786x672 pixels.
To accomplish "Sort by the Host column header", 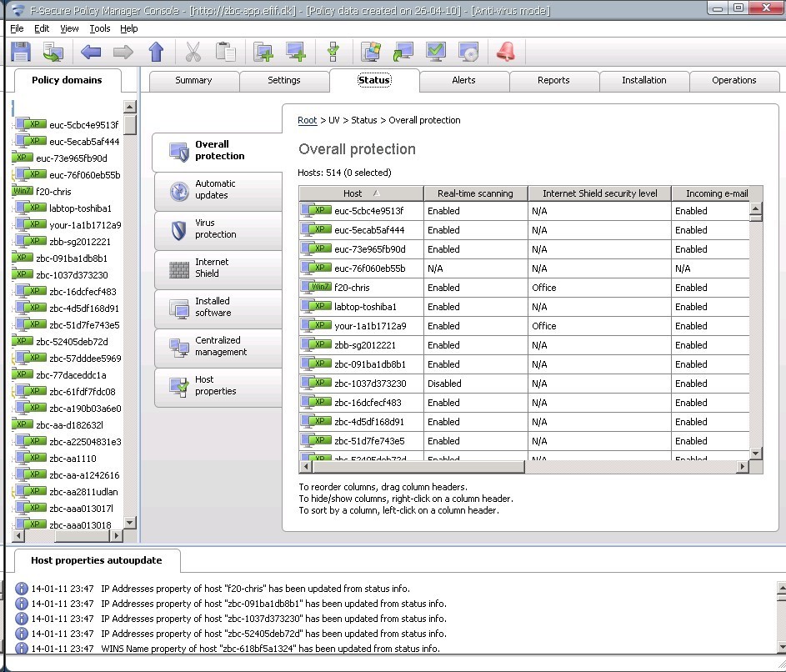I will [x=353, y=193].
